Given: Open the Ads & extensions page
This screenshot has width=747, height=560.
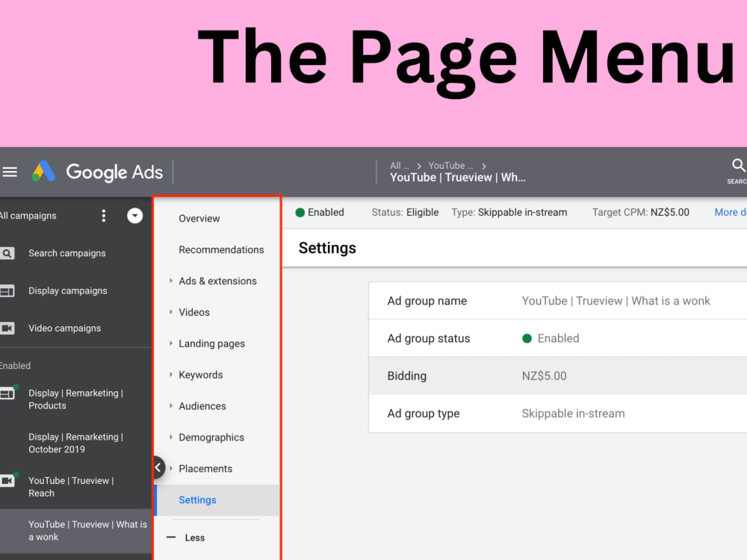Looking at the screenshot, I should pyautogui.click(x=217, y=281).
